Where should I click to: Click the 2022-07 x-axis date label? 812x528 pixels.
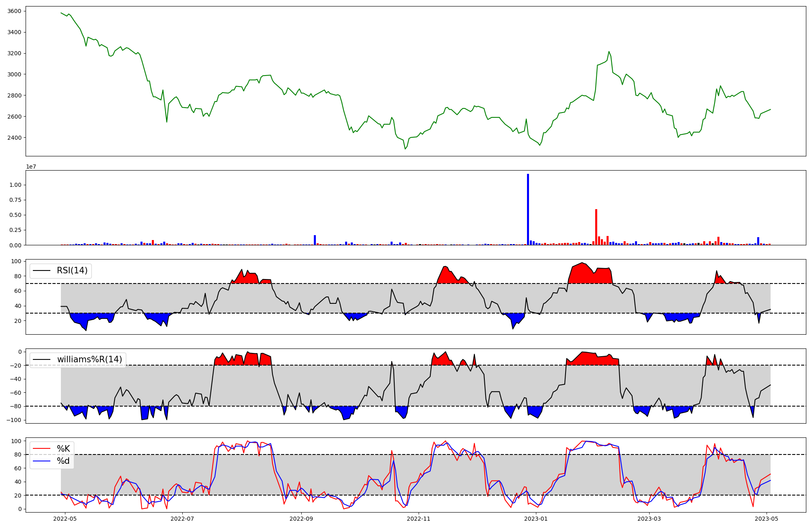click(182, 519)
